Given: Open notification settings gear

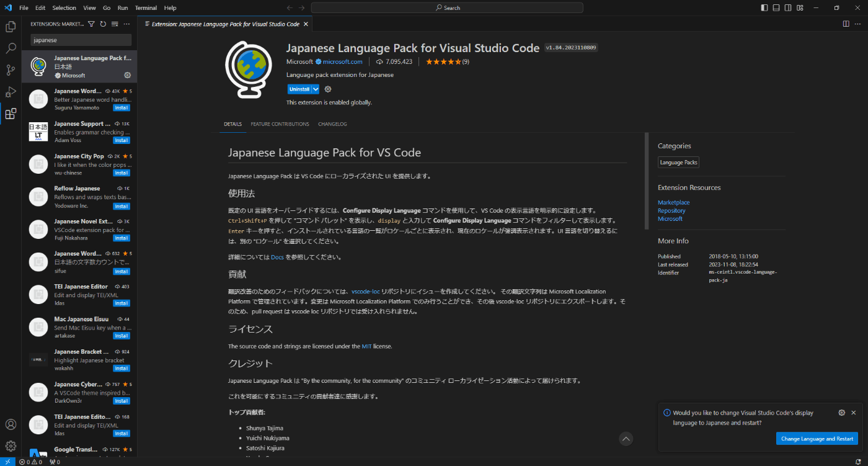Looking at the screenshot, I should point(841,413).
